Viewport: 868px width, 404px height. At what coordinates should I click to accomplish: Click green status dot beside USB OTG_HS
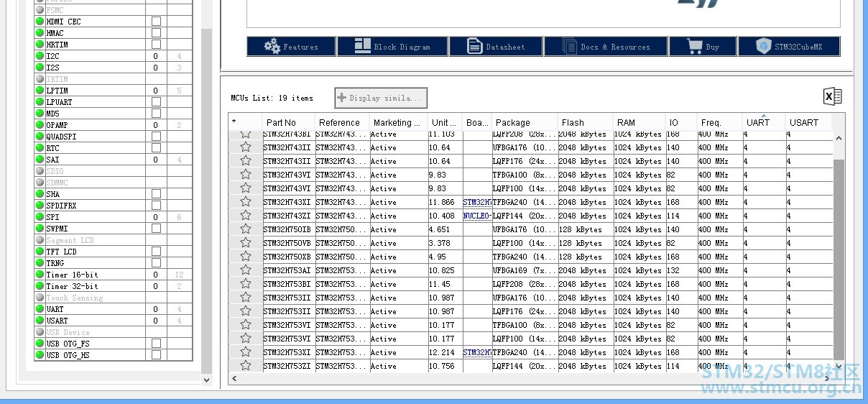pos(40,355)
